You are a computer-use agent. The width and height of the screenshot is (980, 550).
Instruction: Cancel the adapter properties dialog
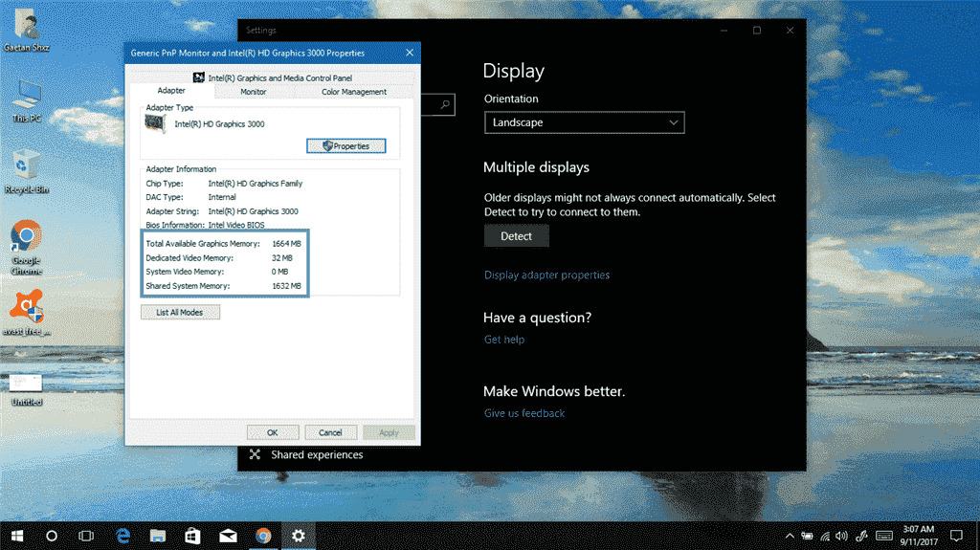click(330, 432)
